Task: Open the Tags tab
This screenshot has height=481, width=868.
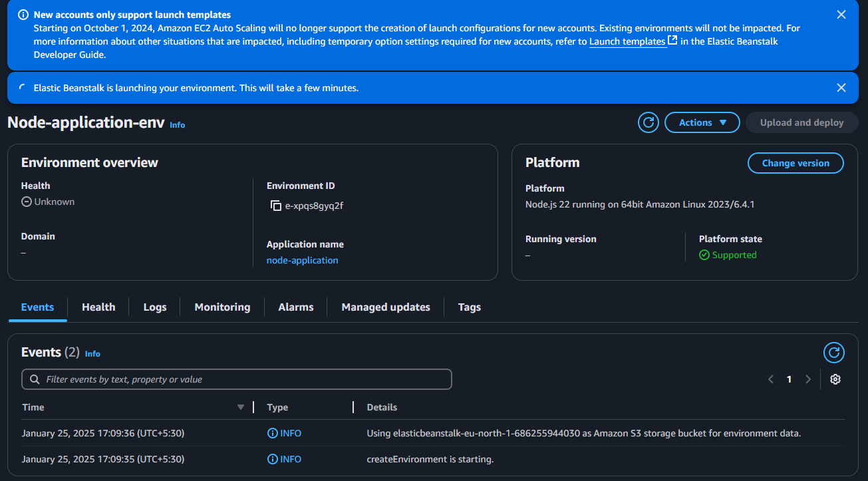Action: coord(470,307)
